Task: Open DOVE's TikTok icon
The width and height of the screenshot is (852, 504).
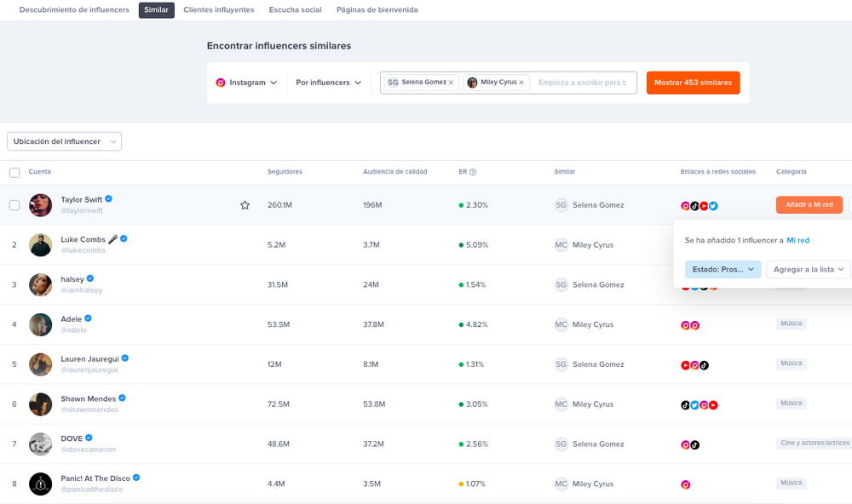Action: coord(694,444)
